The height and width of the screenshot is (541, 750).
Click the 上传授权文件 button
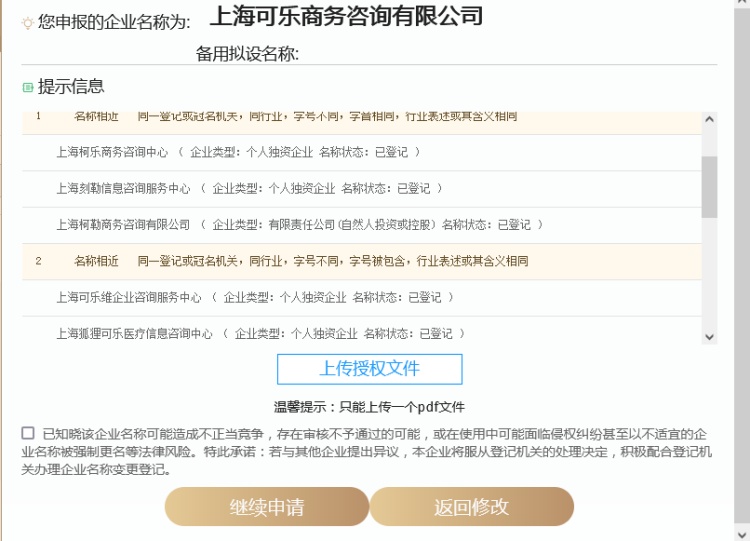[x=369, y=369]
